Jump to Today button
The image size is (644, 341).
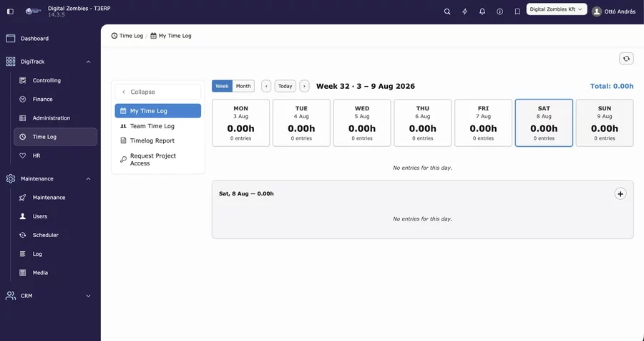click(285, 86)
